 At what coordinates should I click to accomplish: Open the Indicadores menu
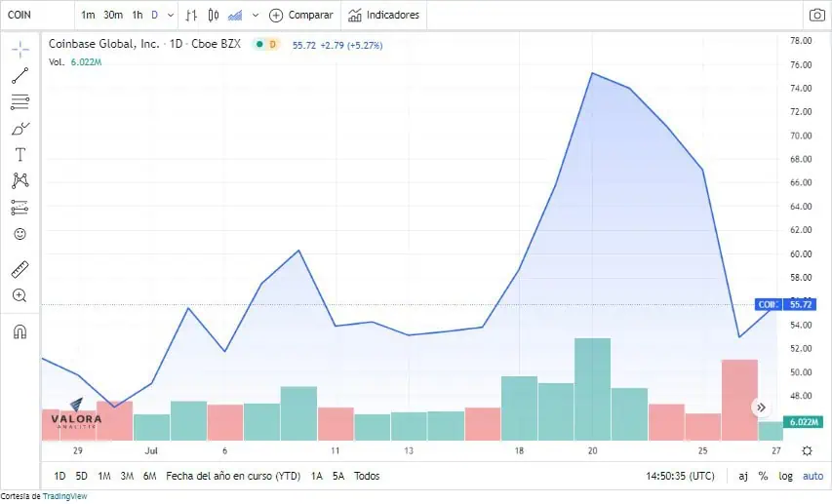pyautogui.click(x=383, y=15)
